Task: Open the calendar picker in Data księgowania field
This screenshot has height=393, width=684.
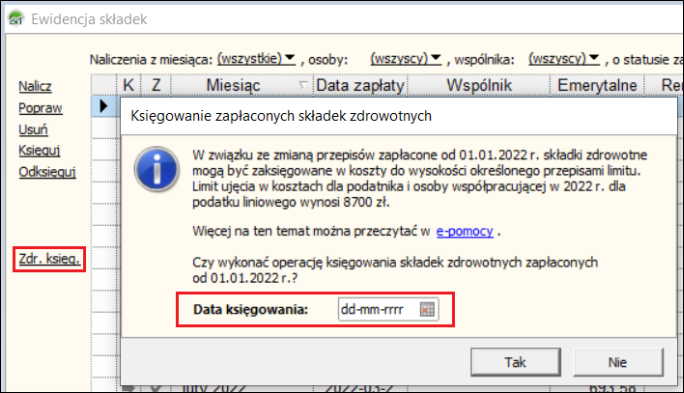Action: pyautogui.click(x=427, y=310)
